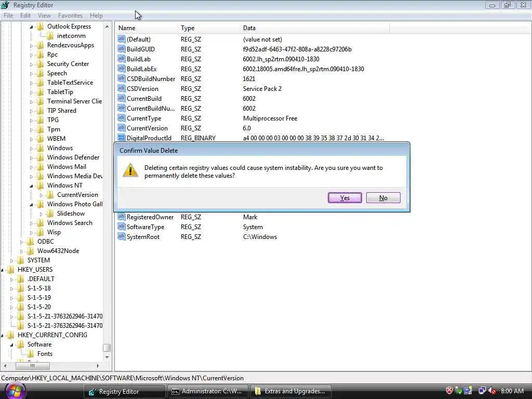This screenshot has width=532, height=399.
Task: Click the tree scroll up arrow
Action: pyautogui.click(x=107, y=26)
